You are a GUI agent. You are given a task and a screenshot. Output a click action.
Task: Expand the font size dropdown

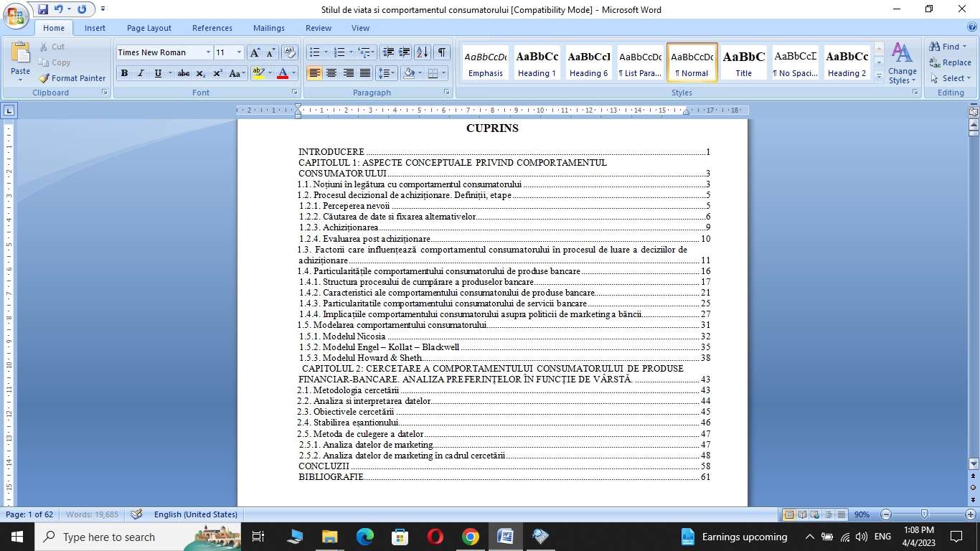pyautogui.click(x=239, y=52)
